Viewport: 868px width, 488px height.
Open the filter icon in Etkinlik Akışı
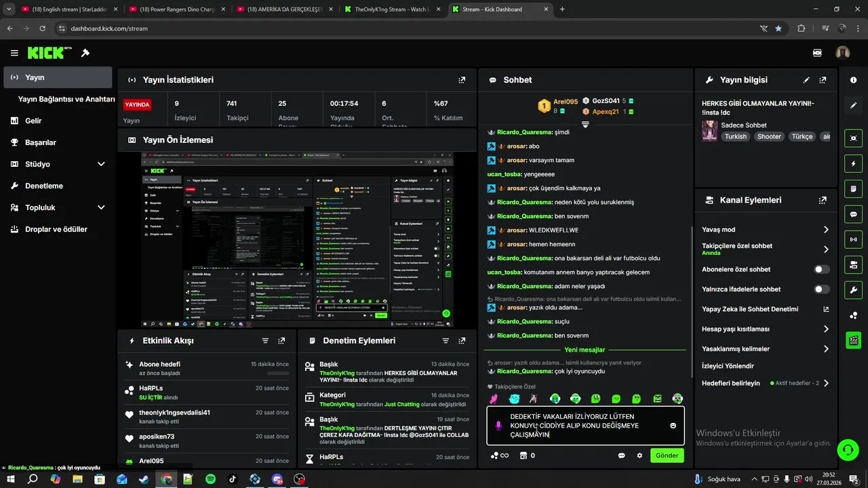coord(265,341)
